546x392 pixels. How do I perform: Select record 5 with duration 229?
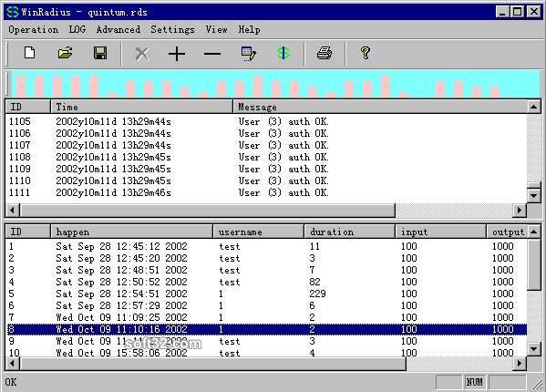(267, 294)
